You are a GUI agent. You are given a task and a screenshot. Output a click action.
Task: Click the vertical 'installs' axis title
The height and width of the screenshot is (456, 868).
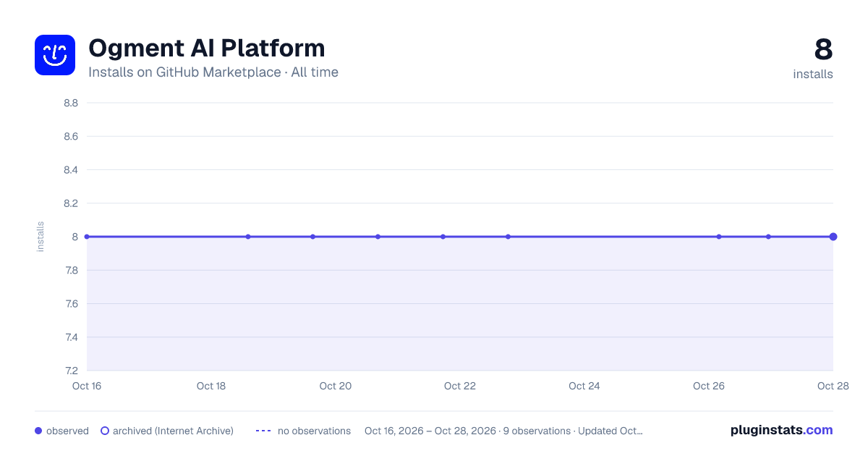41,237
